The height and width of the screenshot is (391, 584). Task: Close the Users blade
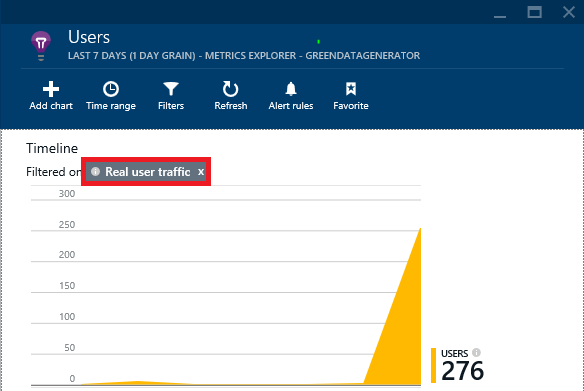coord(569,12)
